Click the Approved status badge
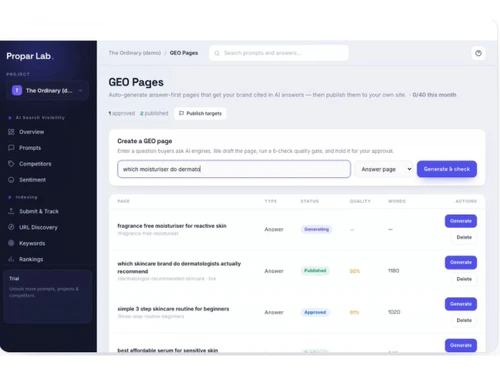The width and height of the screenshot is (500, 375). [x=315, y=312]
